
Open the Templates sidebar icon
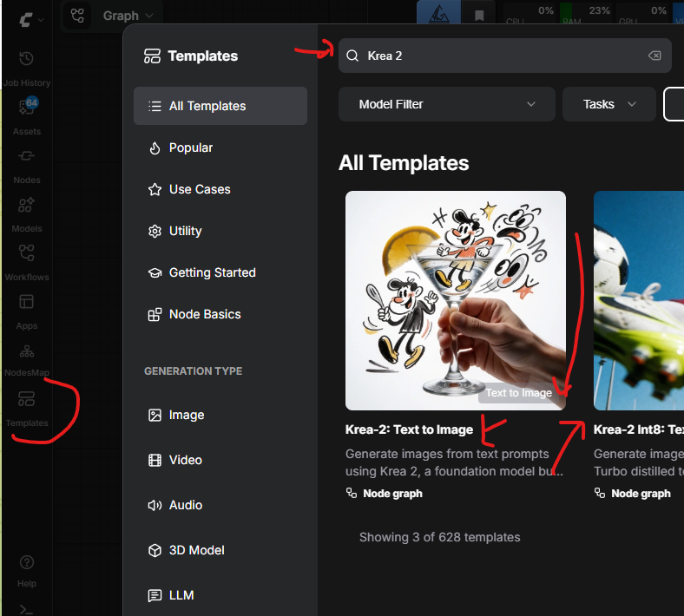(27, 399)
